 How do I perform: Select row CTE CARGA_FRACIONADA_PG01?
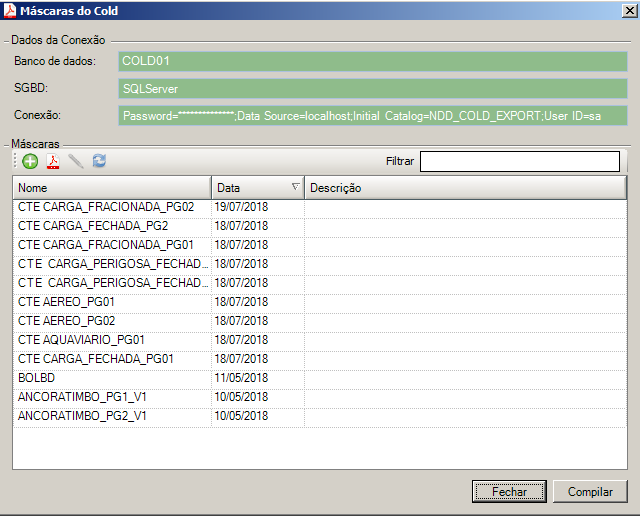click(320, 245)
